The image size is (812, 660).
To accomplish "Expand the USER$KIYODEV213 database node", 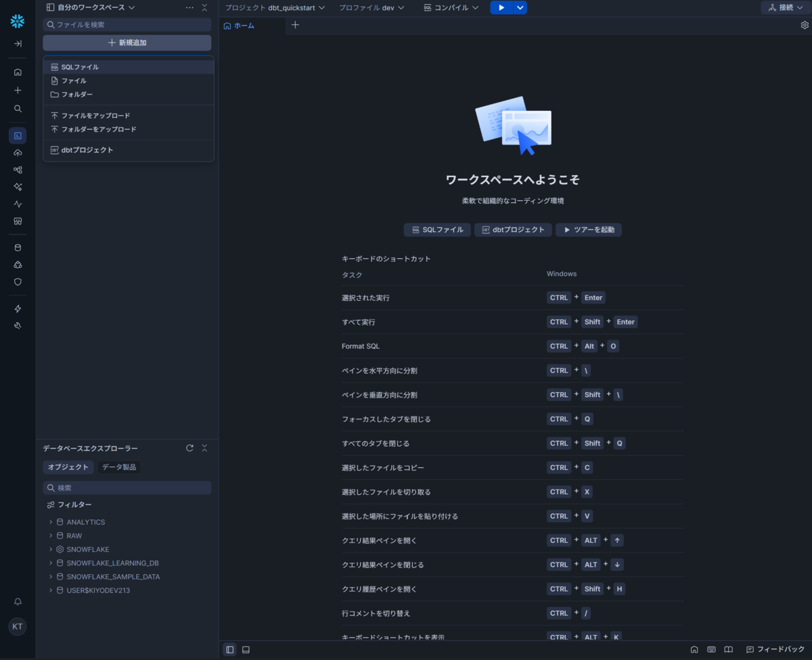I will pyautogui.click(x=51, y=590).
